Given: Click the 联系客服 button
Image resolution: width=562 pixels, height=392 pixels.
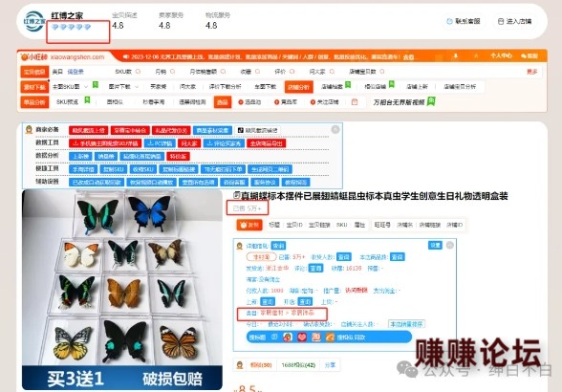Looking at the screenshot, I should [x=464, y=21].
